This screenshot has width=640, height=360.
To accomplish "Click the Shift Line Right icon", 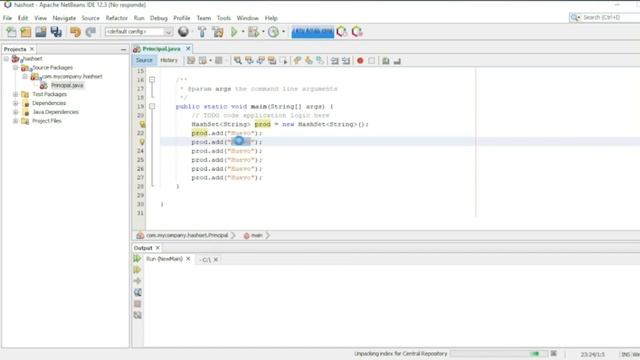I will point(346,61).
